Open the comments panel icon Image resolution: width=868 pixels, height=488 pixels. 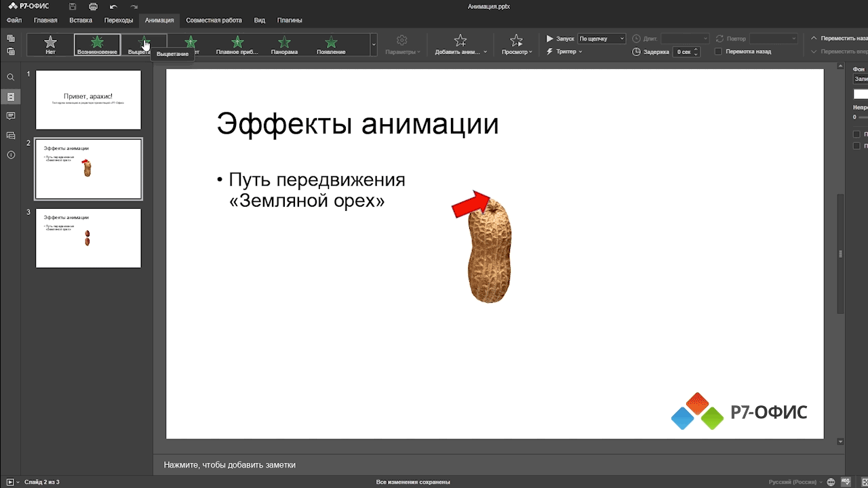tap(10, 115)
